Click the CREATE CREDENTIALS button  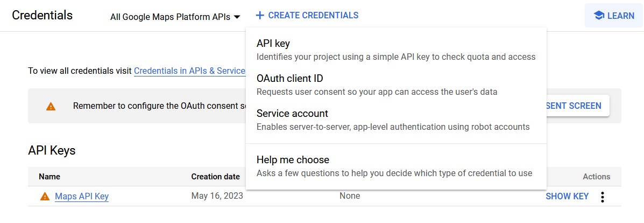click(307, 16)
